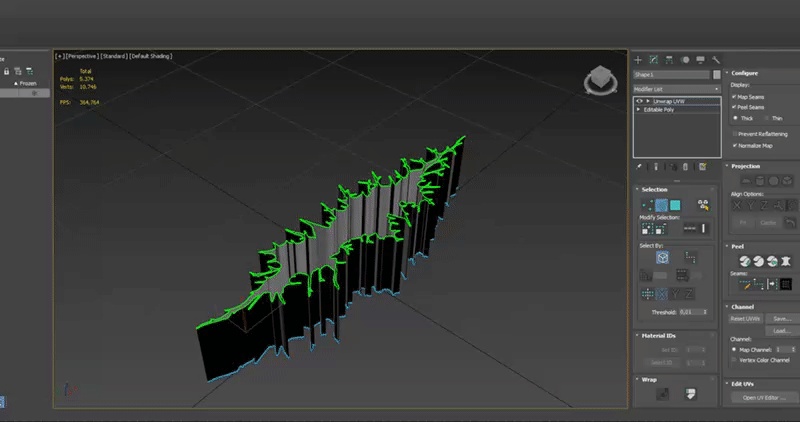The width and height of the screenshot is (800, 422).
Task: Adjust the Threshold spinner arrows
Action: [705, 312]
